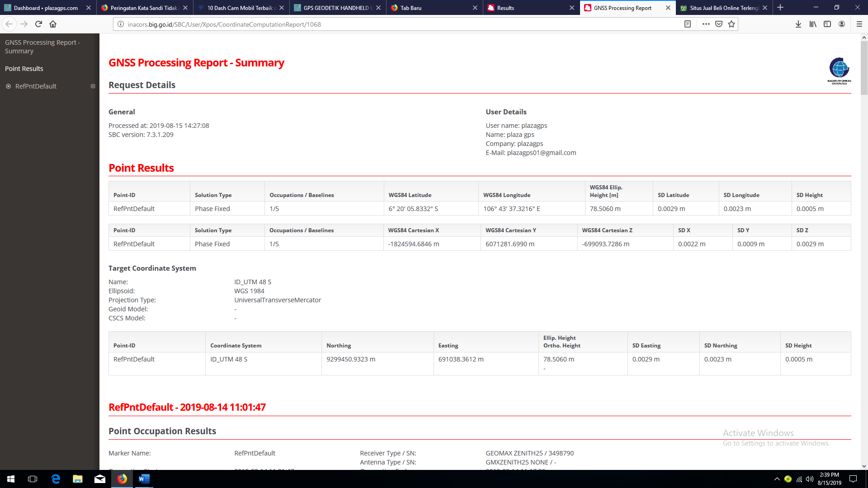
Task: Open Firefox account profile icon
Action: [842, 24]
